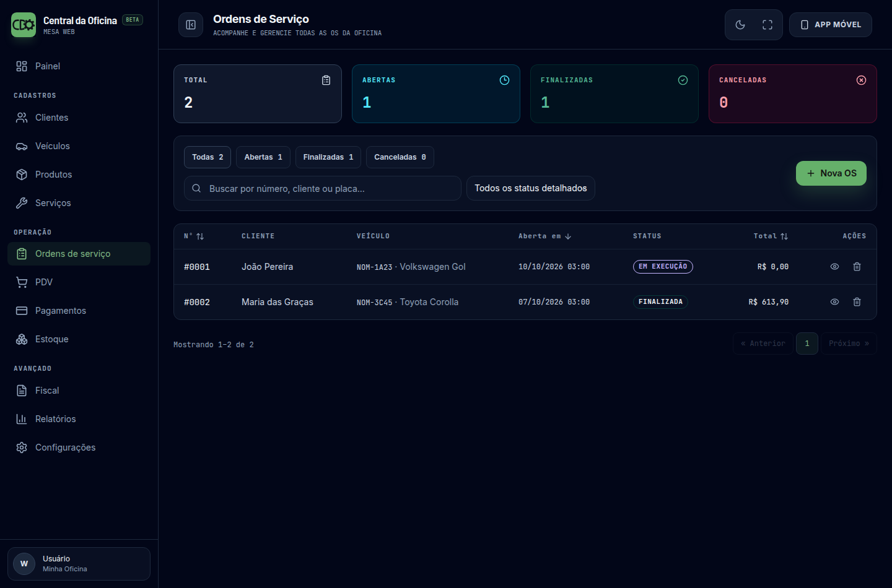This screenshot has width=892, height=588.
Task: Open Painel in the sidebar
Action: coord(79,66)
